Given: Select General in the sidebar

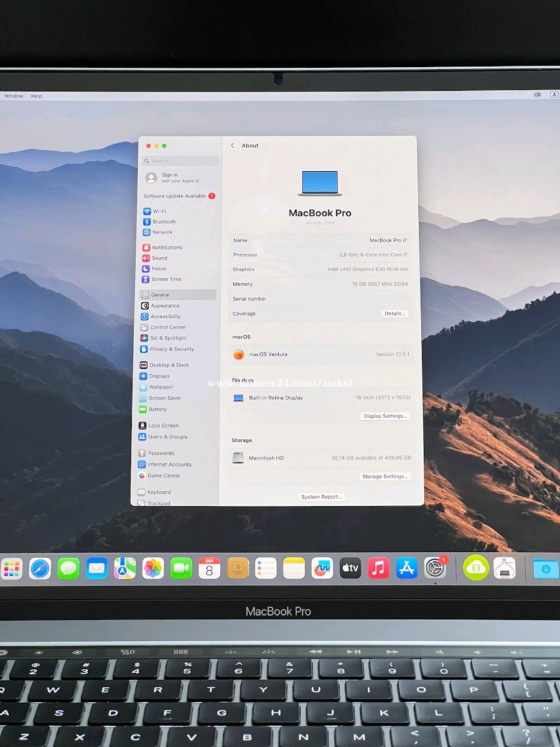Looking at the screenshot, I should (178, 295).
